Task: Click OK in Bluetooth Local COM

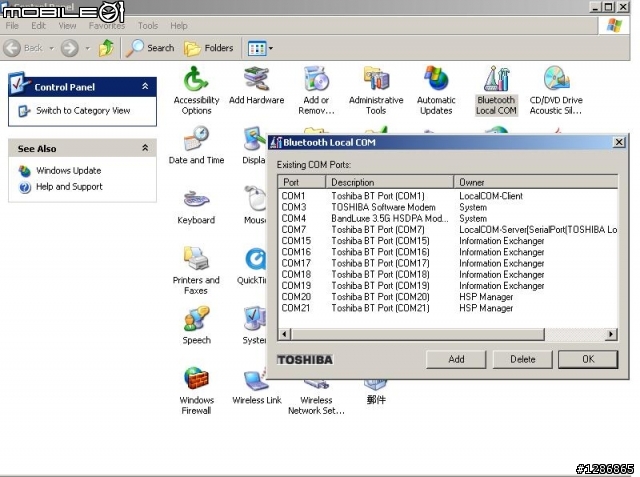Action: [588, 359]
